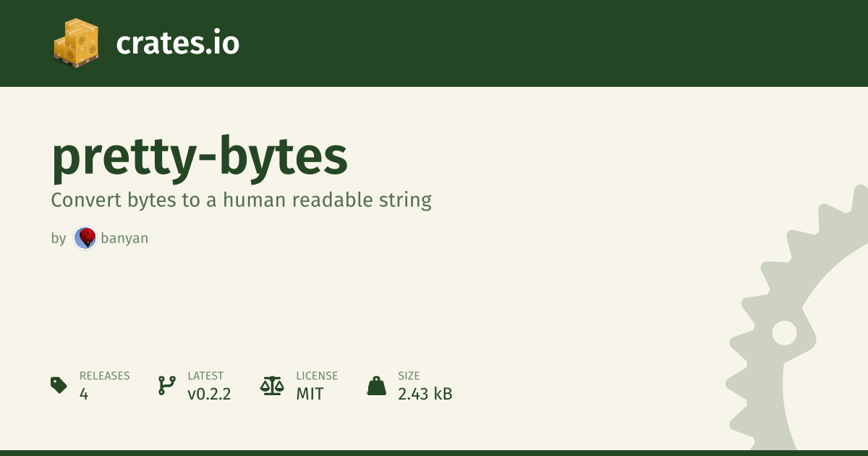The height and width of the screenshot is (456, 868).
Task: Click the crates.io package boxes logo
Action: pos(75,43)
